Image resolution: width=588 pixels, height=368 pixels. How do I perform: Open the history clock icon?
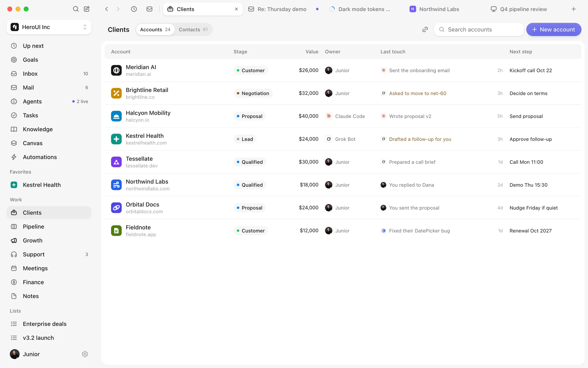coord(134,9)
